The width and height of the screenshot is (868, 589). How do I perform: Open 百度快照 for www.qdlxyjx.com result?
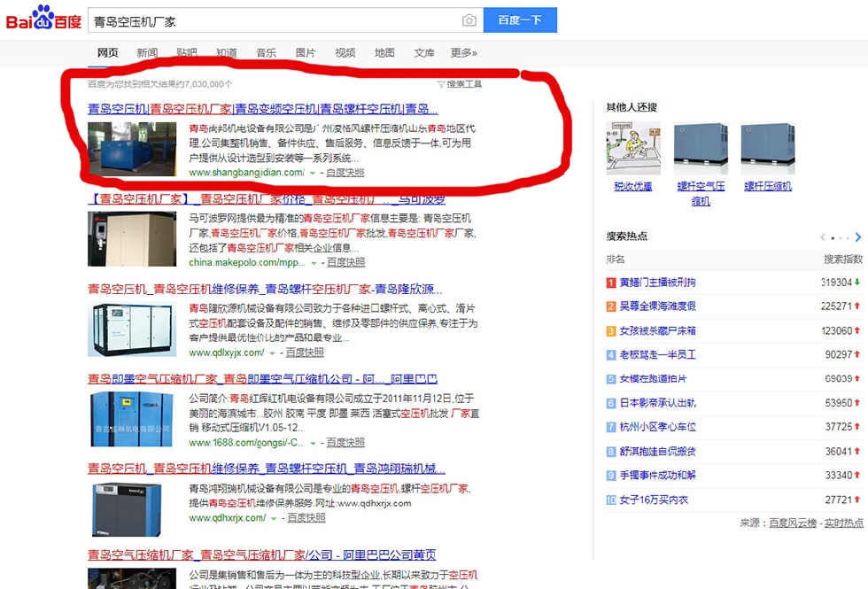305,353
